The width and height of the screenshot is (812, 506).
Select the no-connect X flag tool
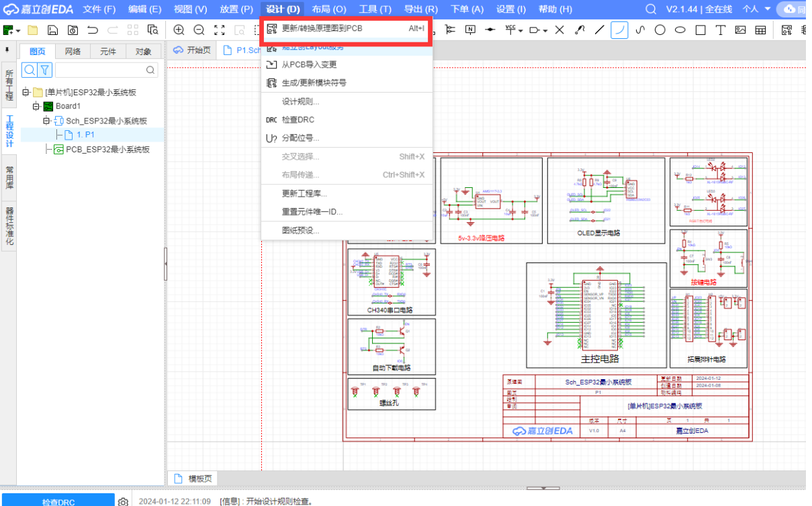point(559,30)
